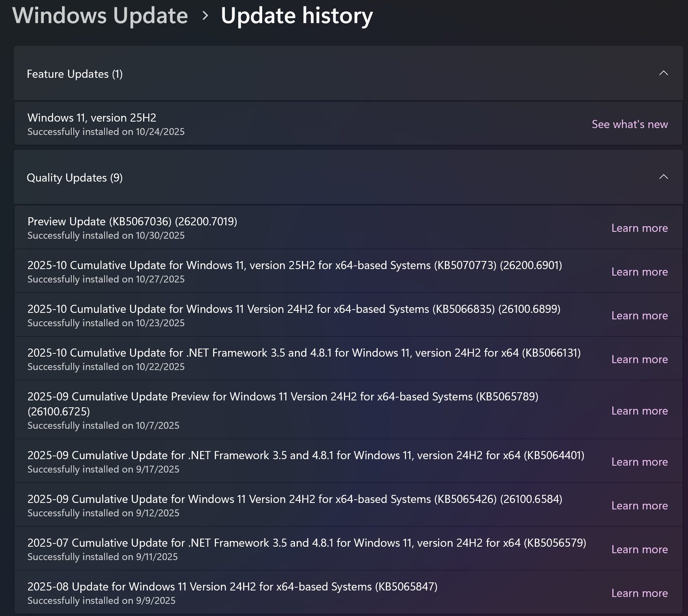Click the Feature Updates (1) header

(x=75, y=74)
